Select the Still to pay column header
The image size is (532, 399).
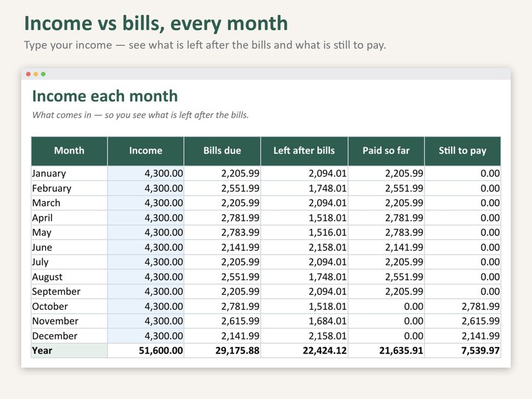point(463,151)
